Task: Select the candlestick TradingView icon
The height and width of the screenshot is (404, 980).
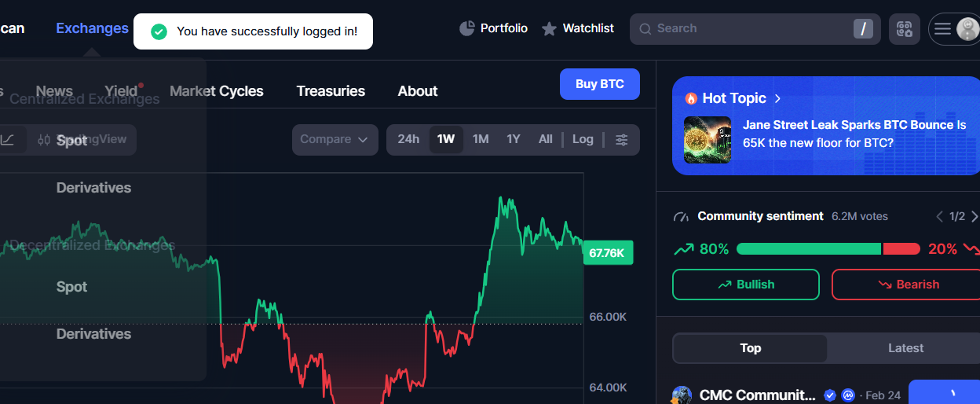Action: pos(44,140)
